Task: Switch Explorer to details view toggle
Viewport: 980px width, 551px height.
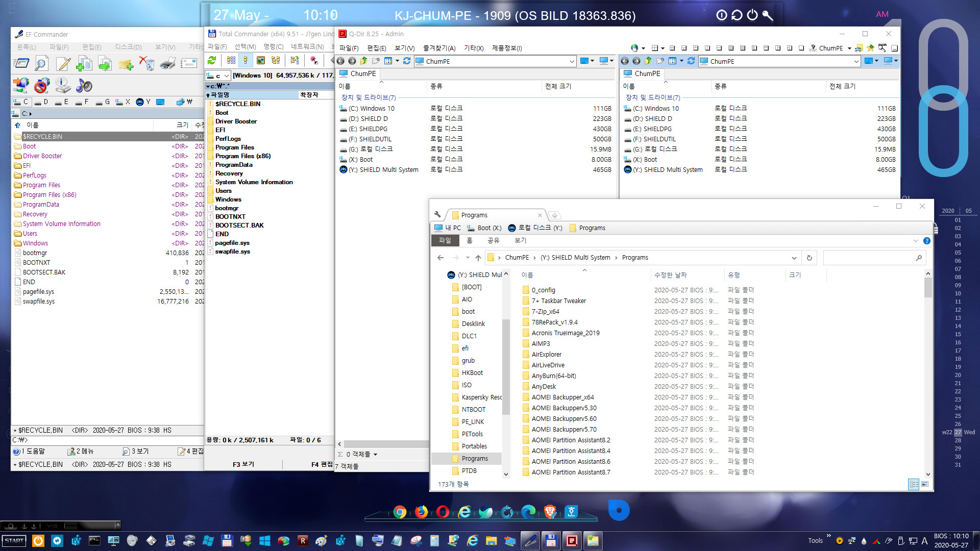Action: [x=914, y=484]
